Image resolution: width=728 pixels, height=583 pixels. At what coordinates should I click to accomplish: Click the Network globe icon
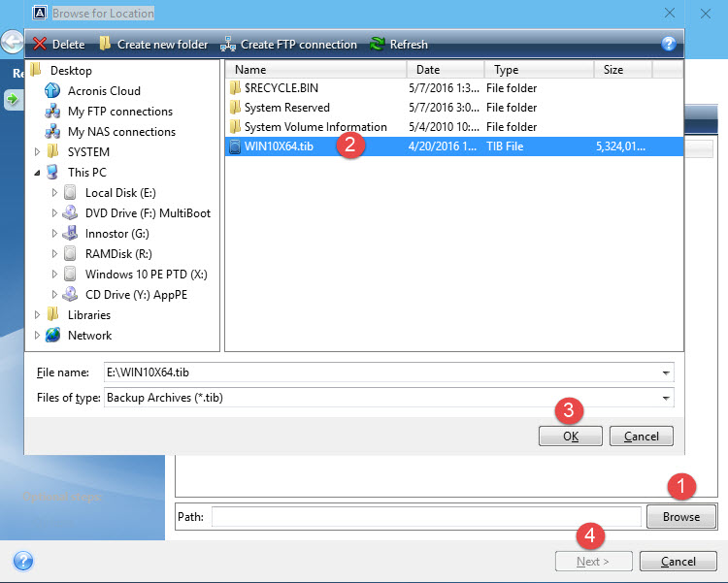tap(53, 335)
